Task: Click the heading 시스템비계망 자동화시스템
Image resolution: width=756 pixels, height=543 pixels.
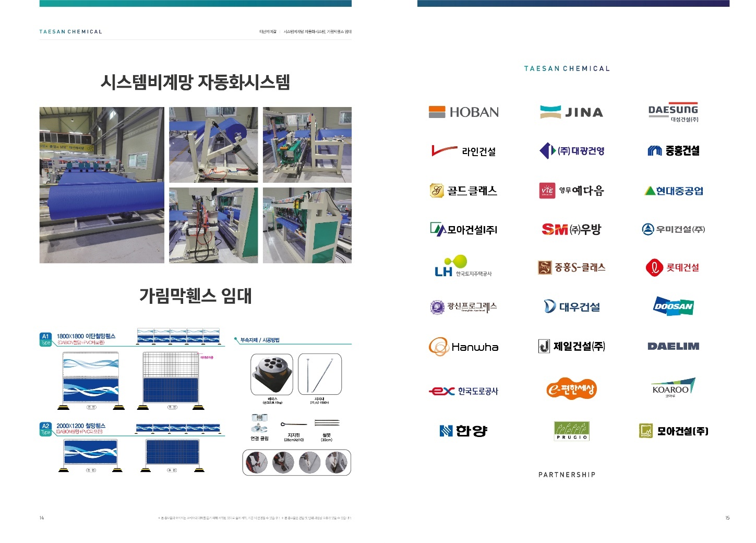Action: tap(195, 82)
